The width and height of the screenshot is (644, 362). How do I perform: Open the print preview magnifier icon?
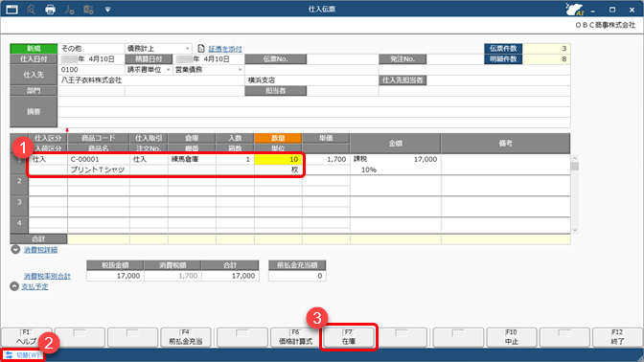(x=31, y=9)
